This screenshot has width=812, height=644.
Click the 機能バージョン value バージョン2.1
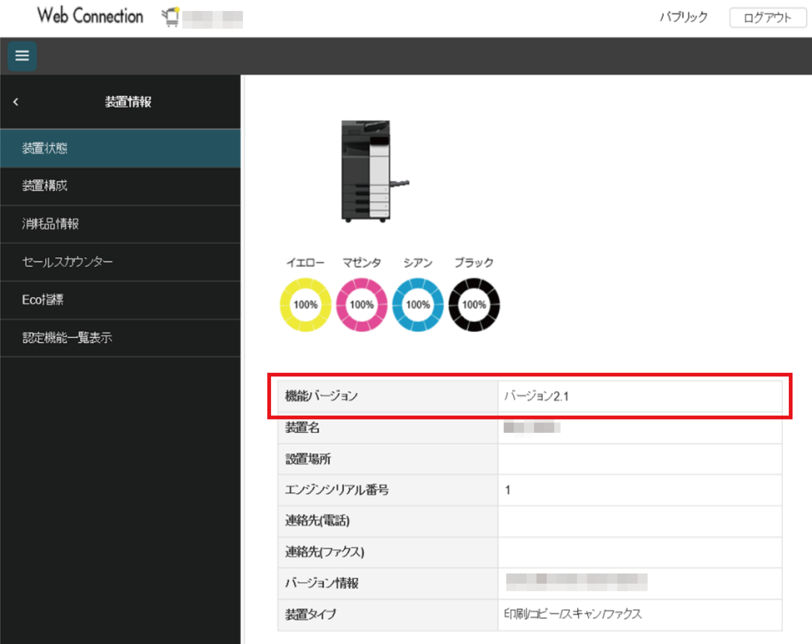[x=537, y=396]
